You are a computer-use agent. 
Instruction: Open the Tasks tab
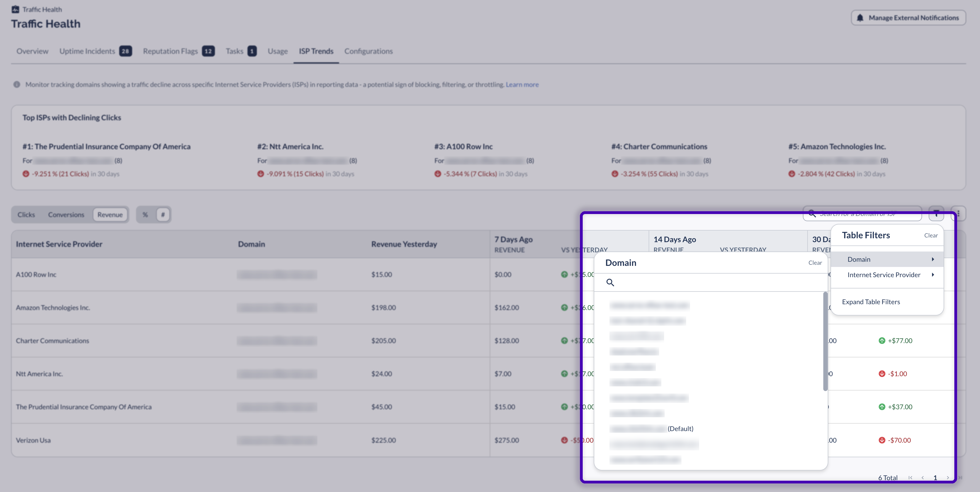241,51
